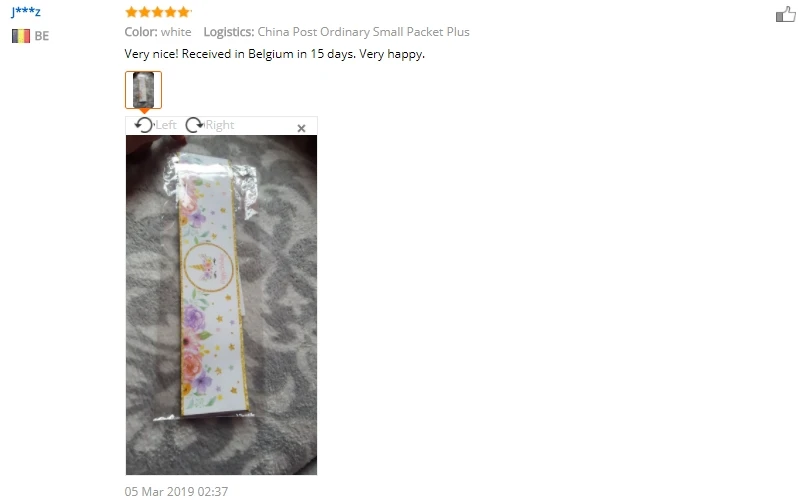
Task: Click the Belgium flag icon
Action: (21, 36)
